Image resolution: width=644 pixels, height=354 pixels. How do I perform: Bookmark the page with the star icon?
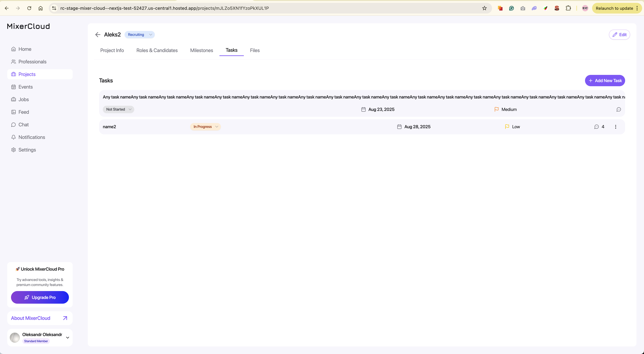[484, 8]
